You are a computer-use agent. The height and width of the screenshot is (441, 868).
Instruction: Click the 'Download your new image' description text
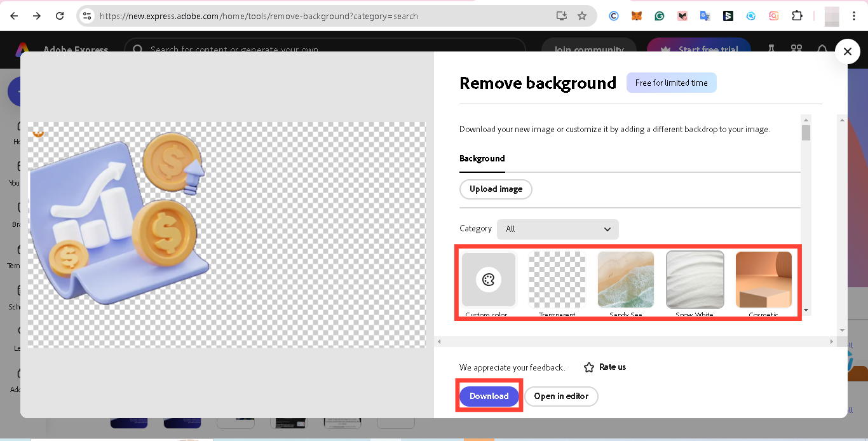pyautogui.click(x=614, y=129)
